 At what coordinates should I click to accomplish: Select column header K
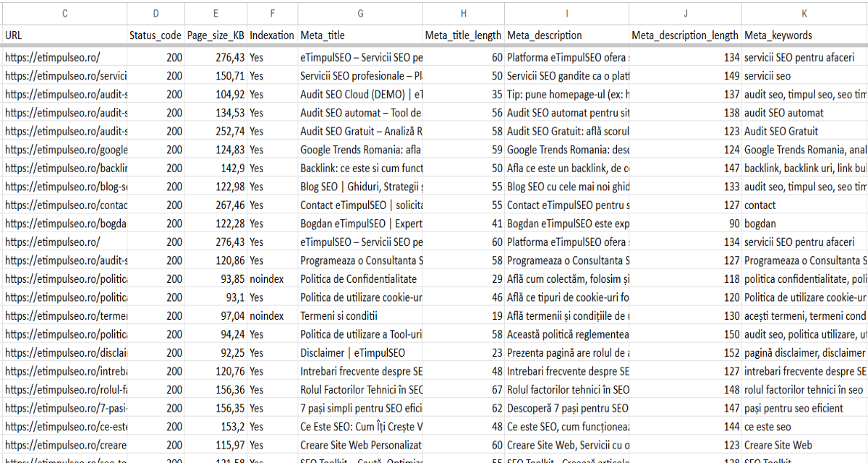pos(804,12)
